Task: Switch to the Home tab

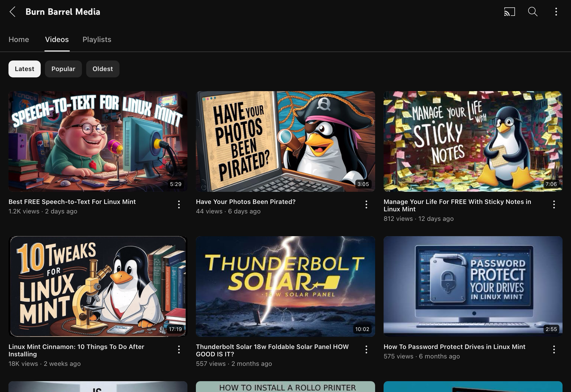Action: [19, 40]
